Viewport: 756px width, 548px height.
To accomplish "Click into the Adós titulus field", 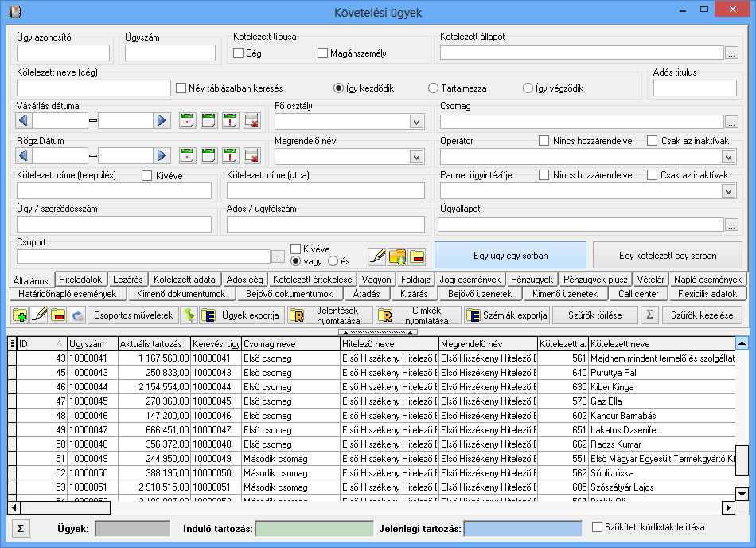I will (x=695, y=88).
